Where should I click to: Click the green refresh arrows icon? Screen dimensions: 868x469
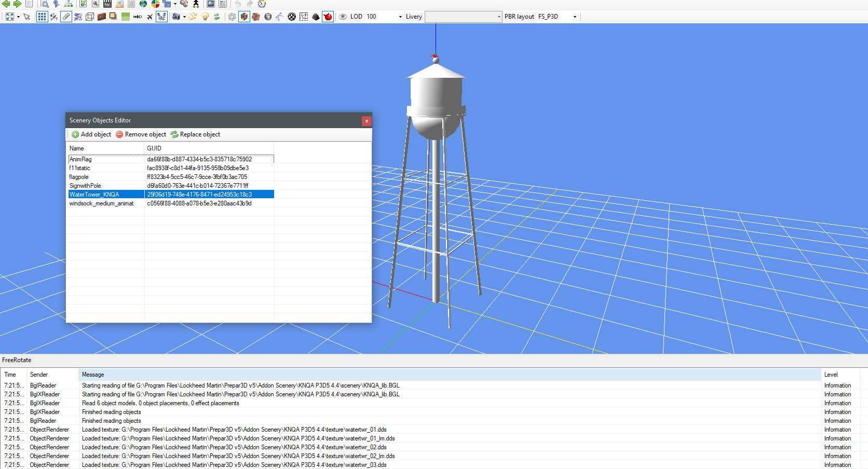tap(217, 17)
